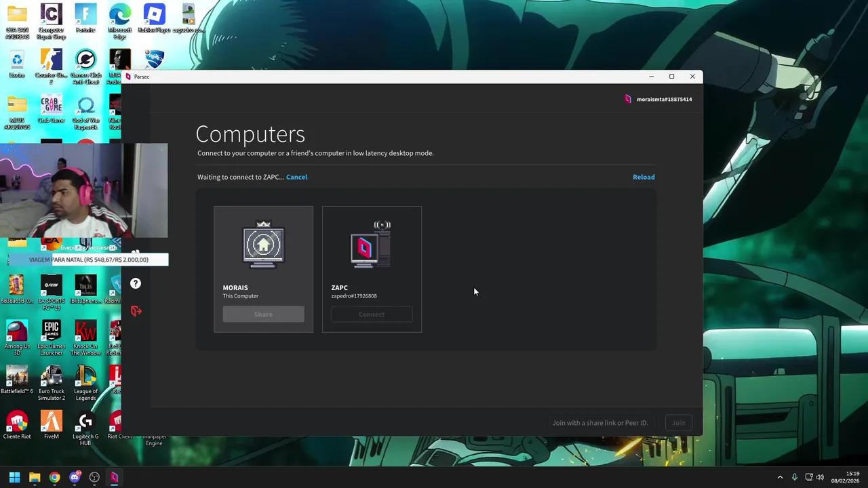The image size is (868, 488).
Task: Click the 'This Computer' label under MORAIS
Action: pyautogui.click(x=241, y=296)
